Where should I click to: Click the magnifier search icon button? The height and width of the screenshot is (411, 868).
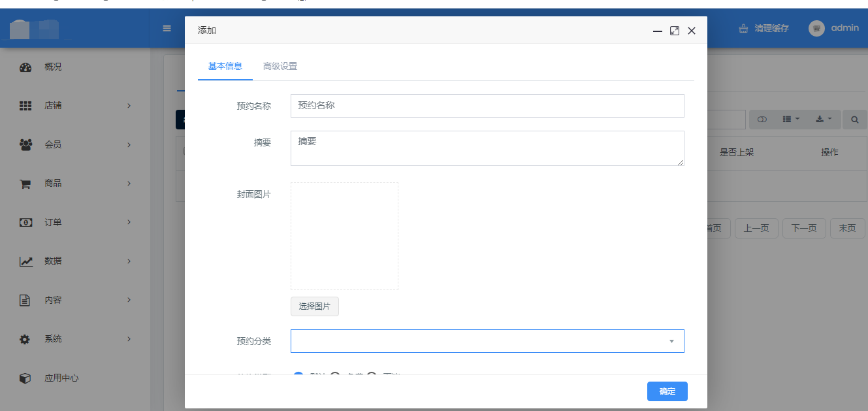pyautogui.click(x=854, y=120)
